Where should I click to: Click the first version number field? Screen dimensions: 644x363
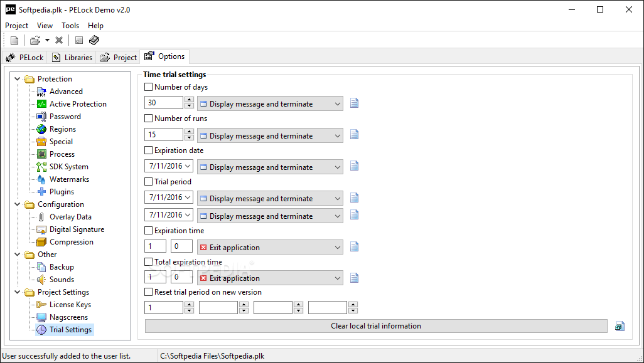(164, 308)
